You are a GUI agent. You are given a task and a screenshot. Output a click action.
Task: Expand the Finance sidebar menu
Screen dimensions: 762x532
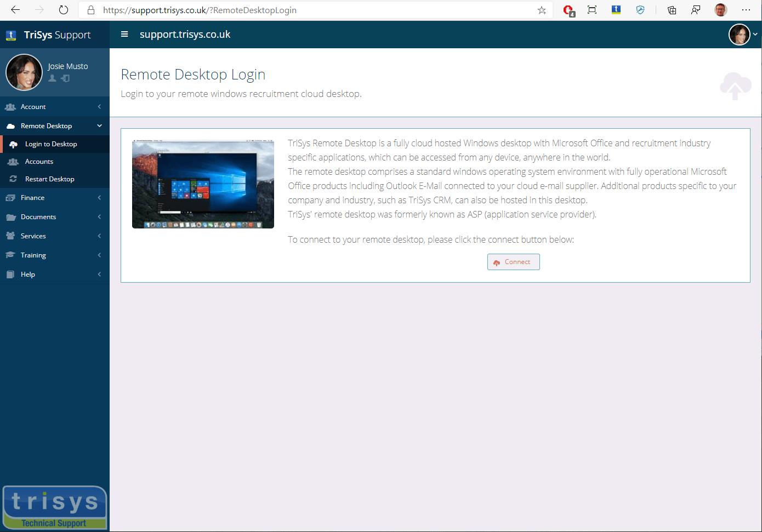(55, 198)
